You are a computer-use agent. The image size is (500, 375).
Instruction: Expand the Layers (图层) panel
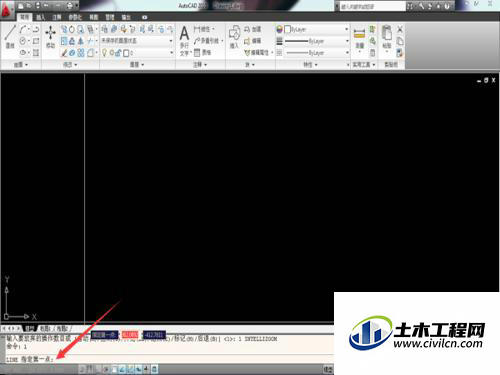pos(137,64)
